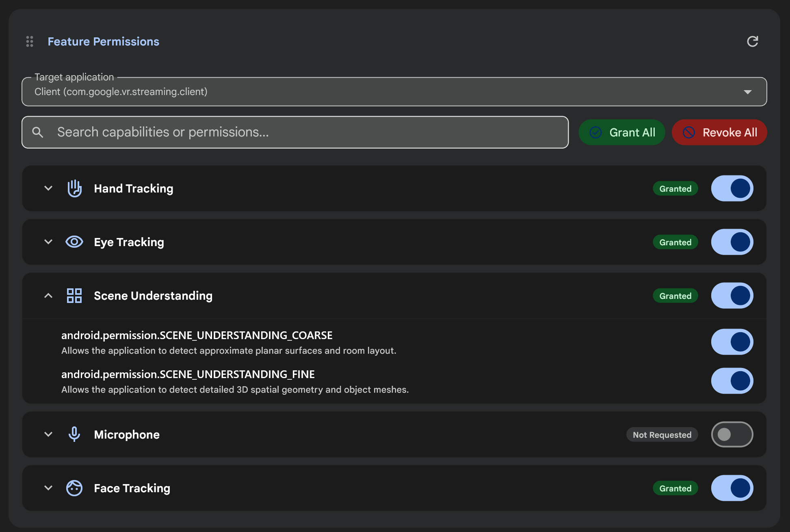Image resolution: width=790 pixels, height=532 pixels.
Task: Toggle SCENE_UNDERSTANDING_FINE permission off
Action: 732,381
